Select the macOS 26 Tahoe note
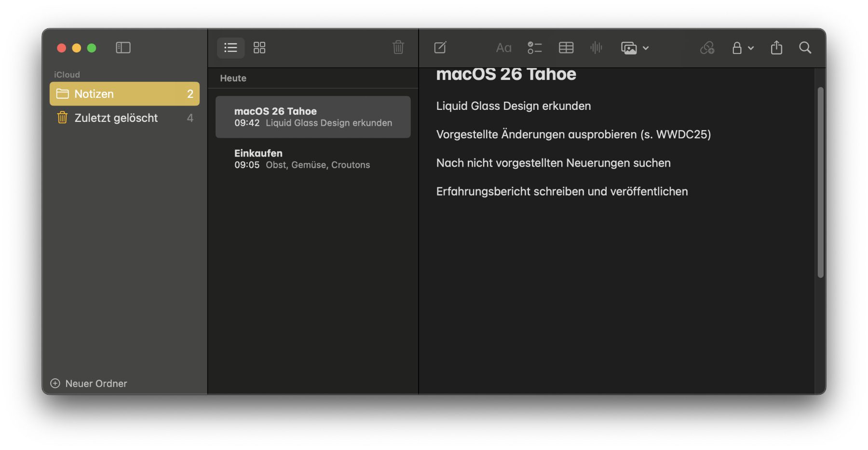Viewport: 868px width, 450px height. (312, 117)
